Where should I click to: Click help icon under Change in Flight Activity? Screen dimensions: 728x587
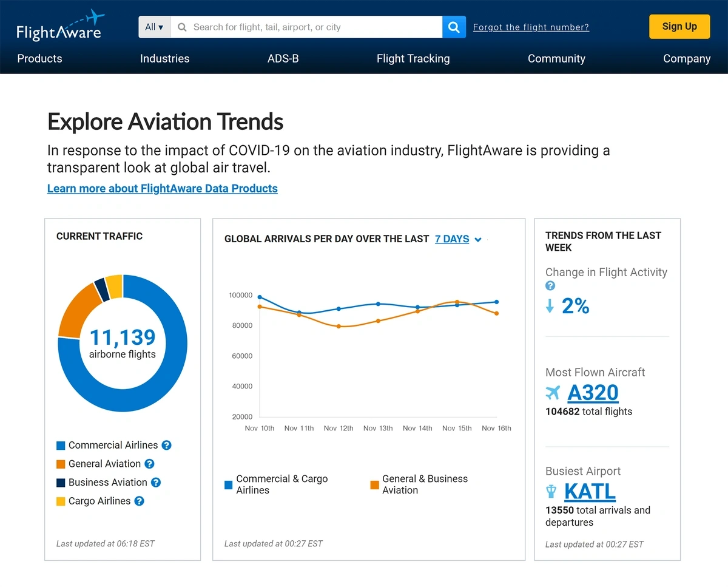click(550, 286)
